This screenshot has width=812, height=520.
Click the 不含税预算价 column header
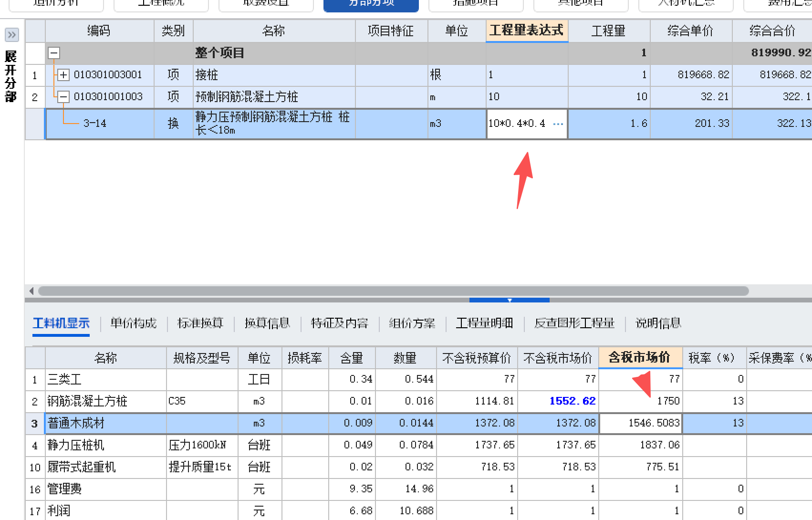click(477, 358)
